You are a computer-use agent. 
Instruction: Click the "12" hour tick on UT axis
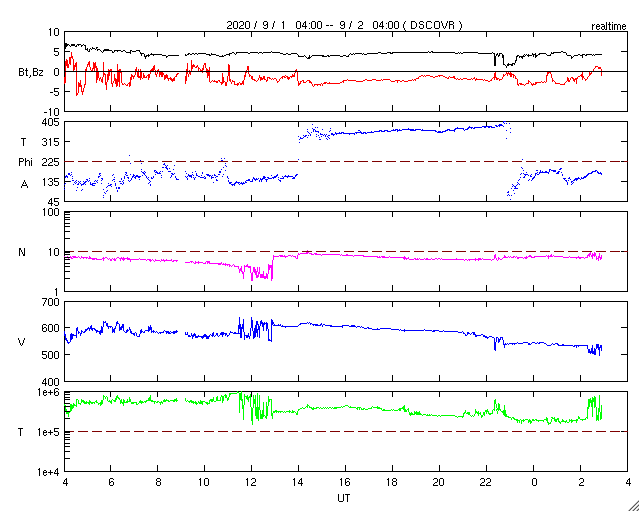pyautogui.click(x=251, y=483)
